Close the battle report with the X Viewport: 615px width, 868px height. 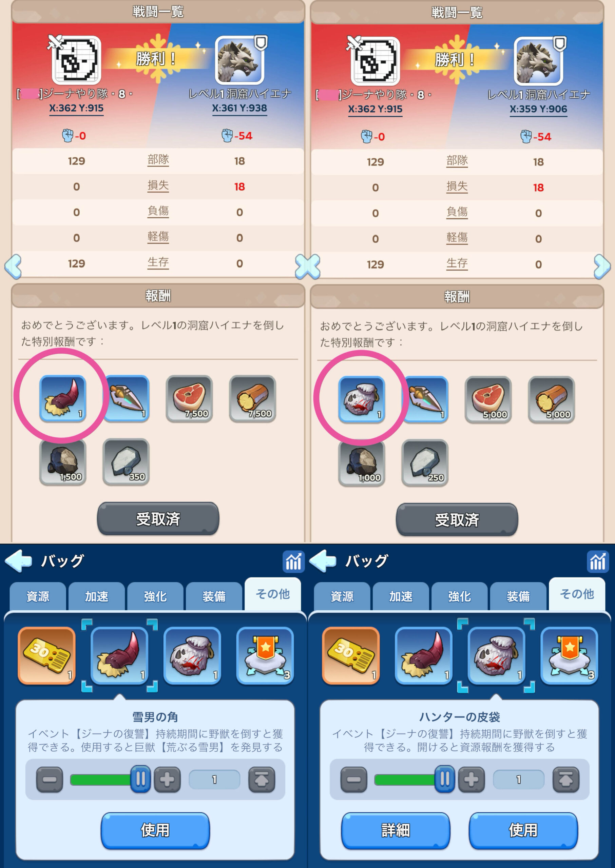(307, 267)
